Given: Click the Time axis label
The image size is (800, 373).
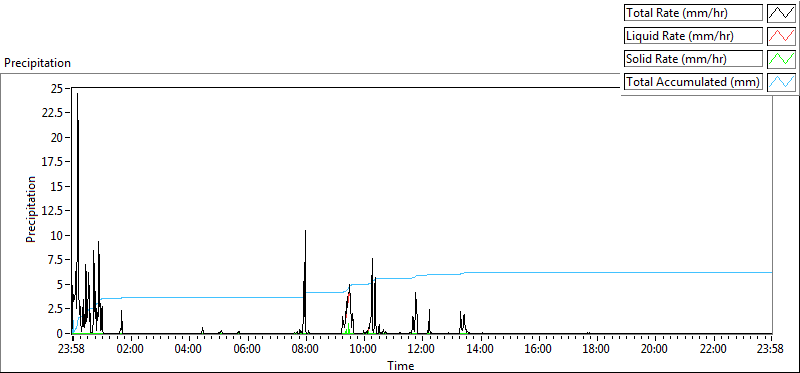Looking at the screenshot, I should pos(401,366).
